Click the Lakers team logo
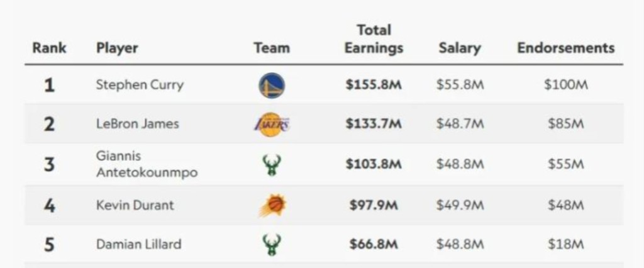 [x=272, y=124]
